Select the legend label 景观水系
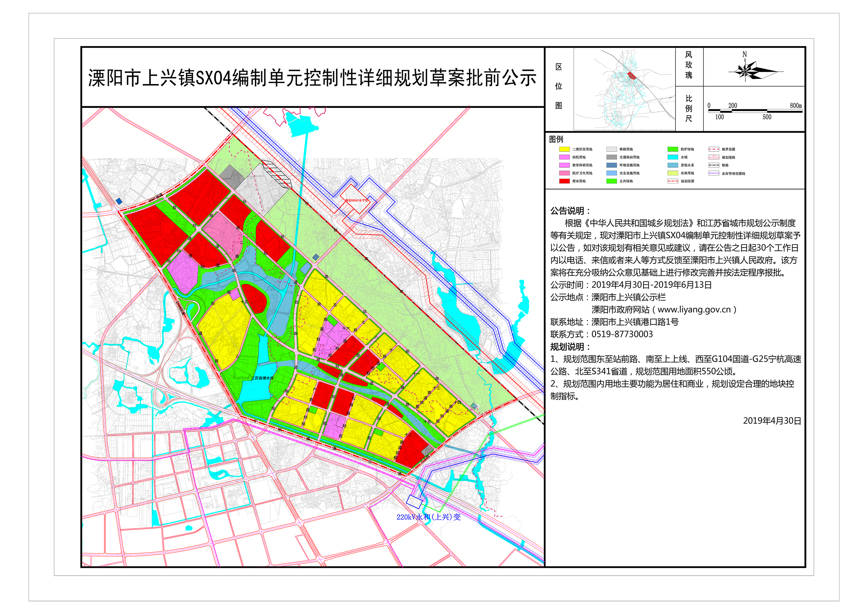The image size is (868, 614). (x=687, y=165)
